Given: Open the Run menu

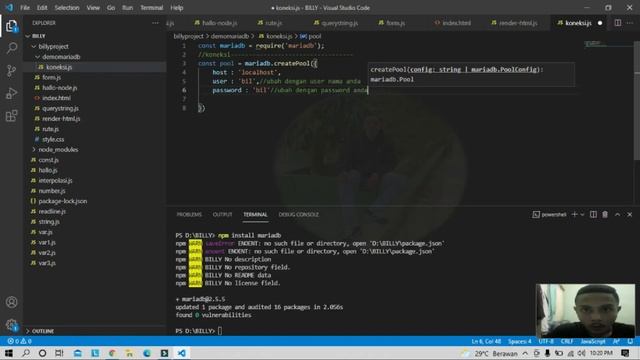Looking at the screenshot, I should click(128, 8).
